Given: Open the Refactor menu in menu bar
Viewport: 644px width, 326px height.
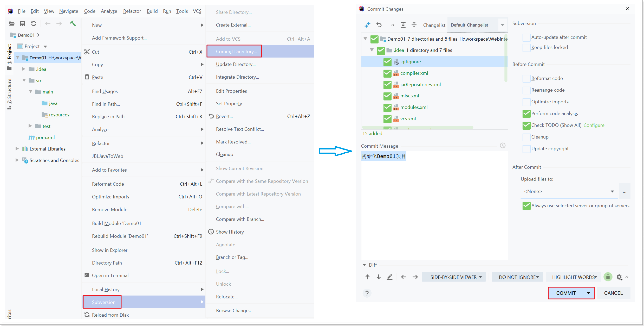Looking at the screenshot, I should [132, 11].
